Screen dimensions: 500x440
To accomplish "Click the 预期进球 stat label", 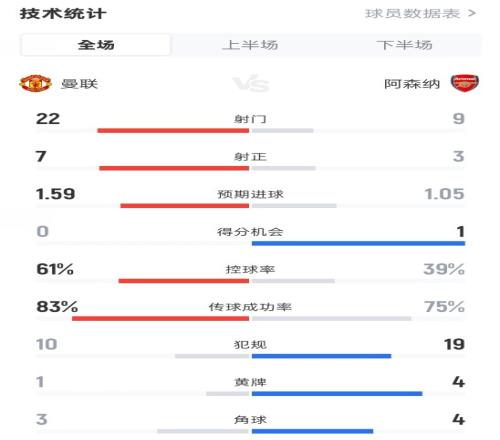I will (250, 194).
